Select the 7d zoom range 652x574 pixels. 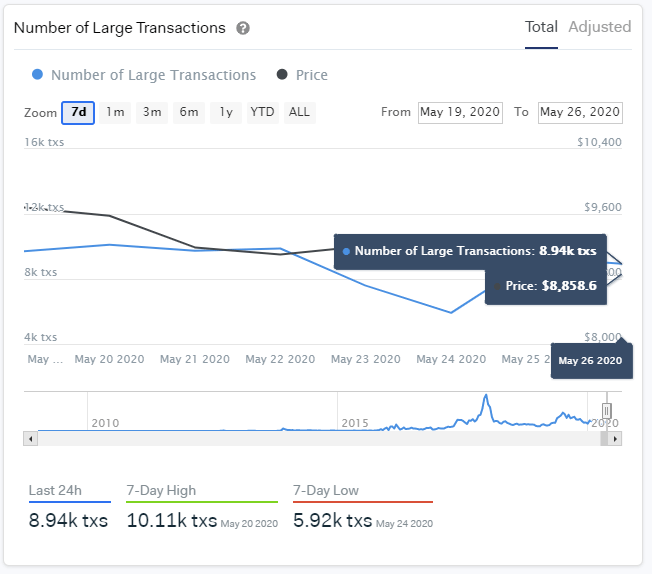78,112
